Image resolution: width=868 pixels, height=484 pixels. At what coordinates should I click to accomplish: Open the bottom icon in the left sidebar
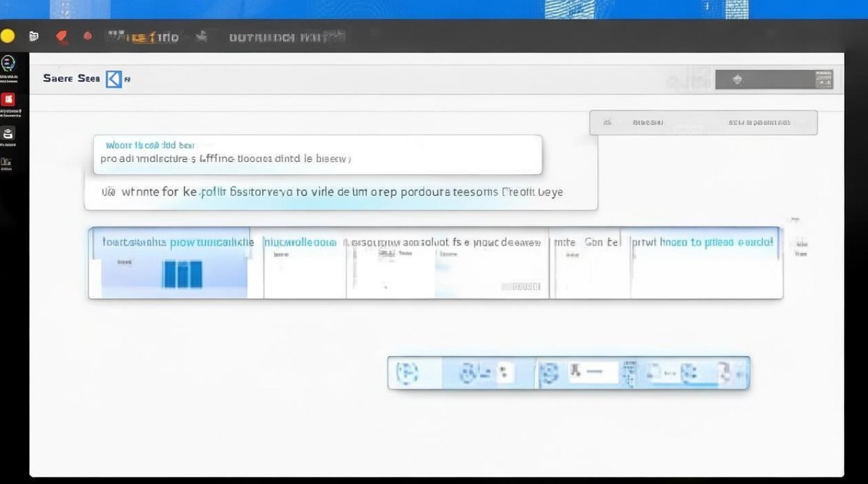click(x=6, y=163)
